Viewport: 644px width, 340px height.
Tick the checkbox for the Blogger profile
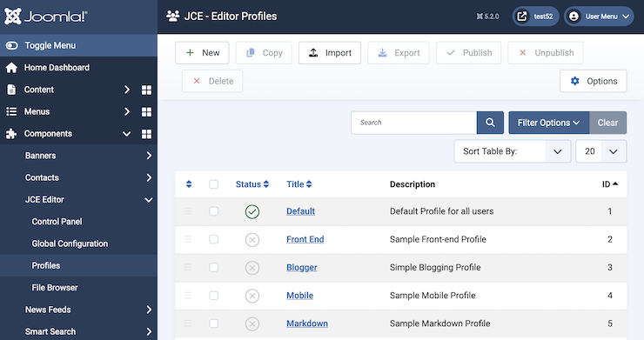coord(213,267)
